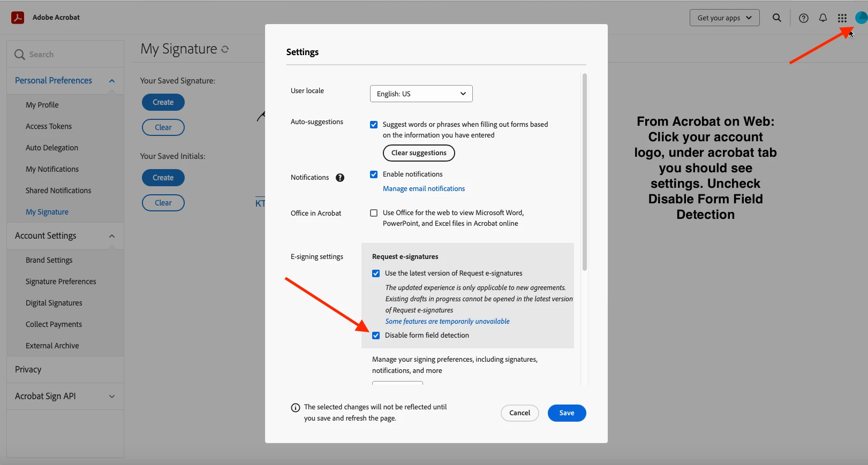Expand the Acrobat Sign API section
The image size is (868, 465).
pyautogui.click(x=65, y=397)
